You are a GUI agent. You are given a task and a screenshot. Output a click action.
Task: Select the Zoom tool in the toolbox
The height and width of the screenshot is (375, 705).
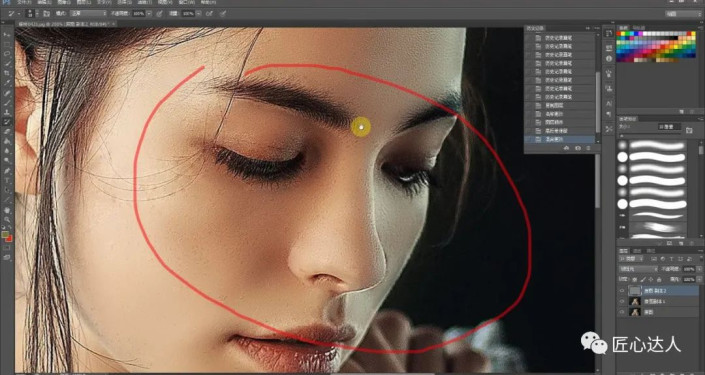(7, 219)
